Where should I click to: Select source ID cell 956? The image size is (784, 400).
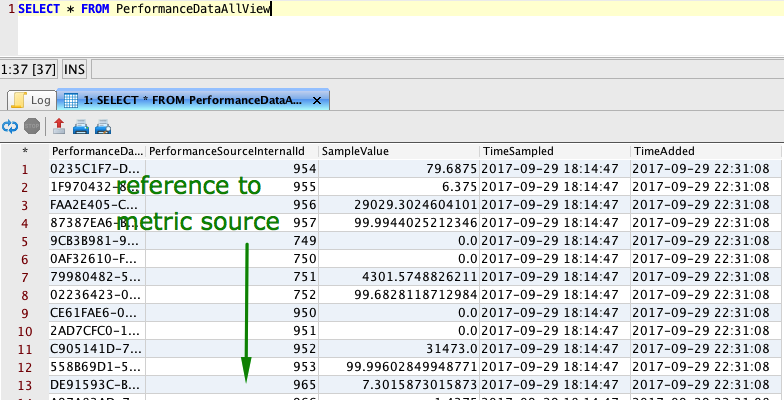232,205
